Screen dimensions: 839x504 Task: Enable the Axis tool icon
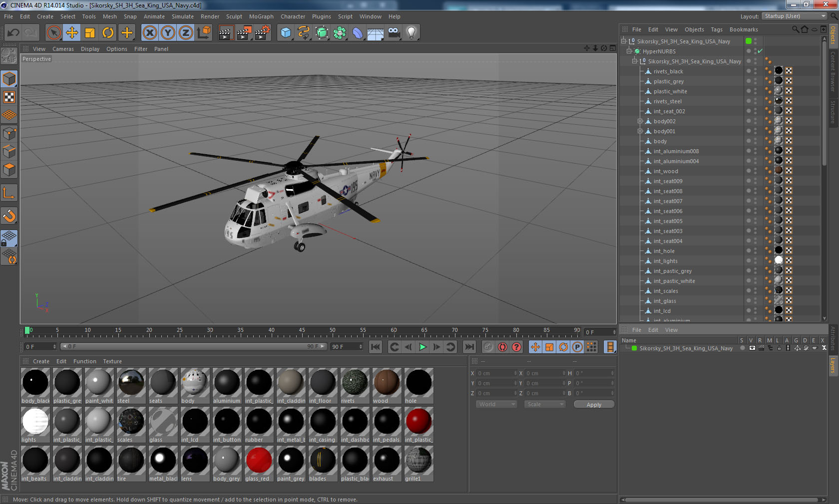pos(9,193)
